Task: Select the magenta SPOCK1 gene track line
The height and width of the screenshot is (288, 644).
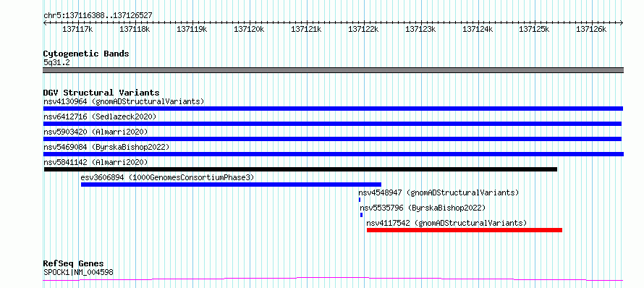Action: click(x=333, y=279)
